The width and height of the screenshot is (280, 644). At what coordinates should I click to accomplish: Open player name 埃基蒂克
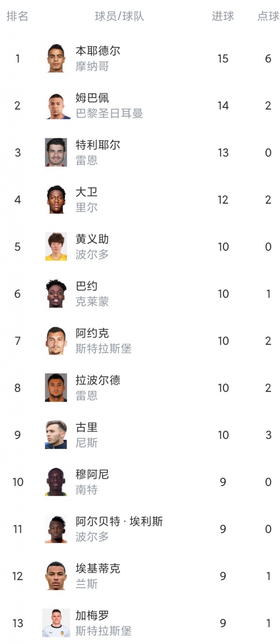[98, 568]
